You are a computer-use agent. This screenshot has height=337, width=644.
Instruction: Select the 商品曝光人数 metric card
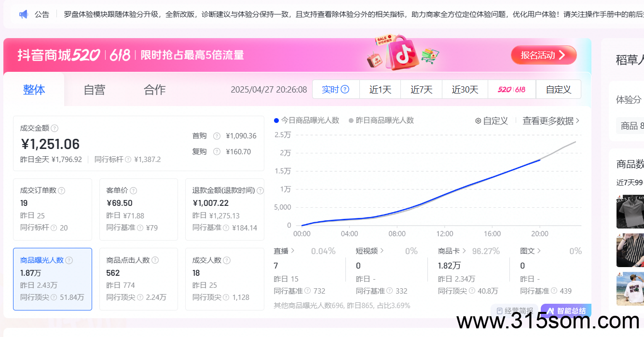(53, 279)
